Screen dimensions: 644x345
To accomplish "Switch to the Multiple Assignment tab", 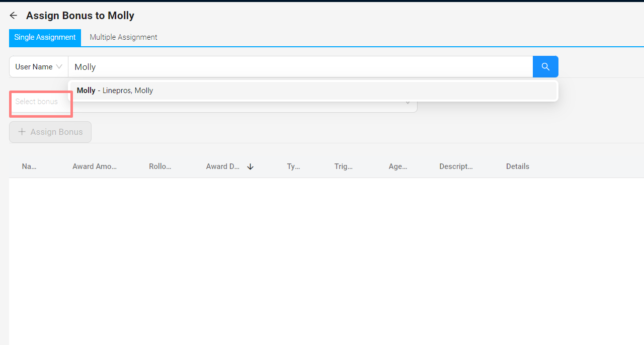I will 123,37.
